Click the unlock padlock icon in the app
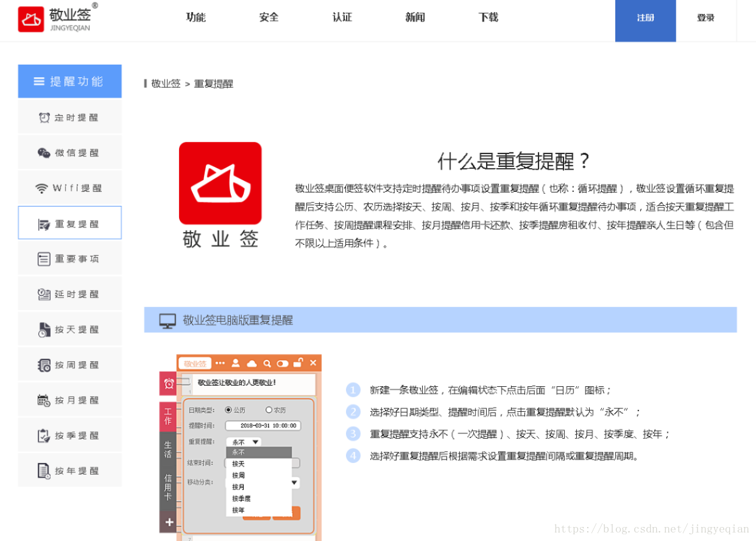Image resolution: width=756 pixels, height=541 pixels. pos(298,362)
